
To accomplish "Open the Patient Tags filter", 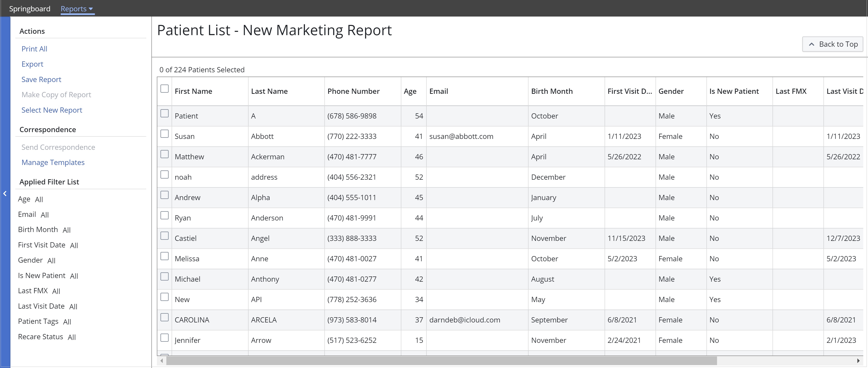I will (x=45, y=322).
